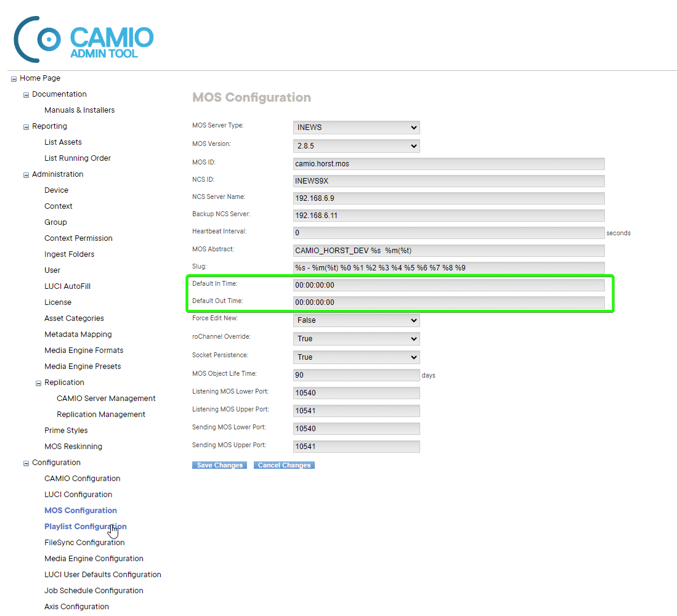
Task: Open List Running Order report
Action: click(77, 158)
